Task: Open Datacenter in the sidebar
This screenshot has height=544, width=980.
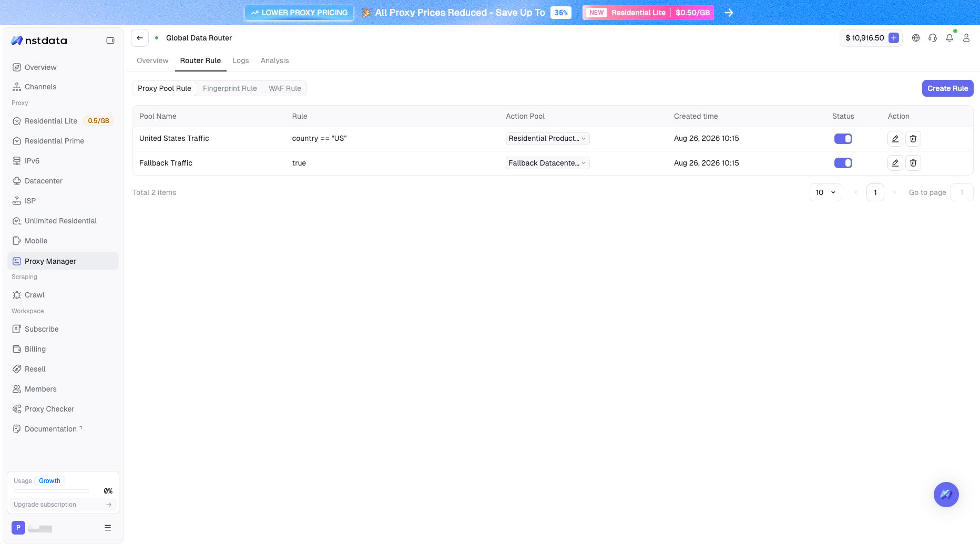Action: (63, 181)
